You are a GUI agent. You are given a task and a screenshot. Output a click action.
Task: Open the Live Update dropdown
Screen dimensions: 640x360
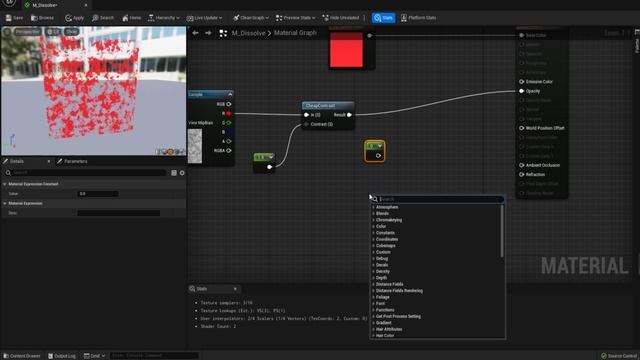tap(204, 18)
